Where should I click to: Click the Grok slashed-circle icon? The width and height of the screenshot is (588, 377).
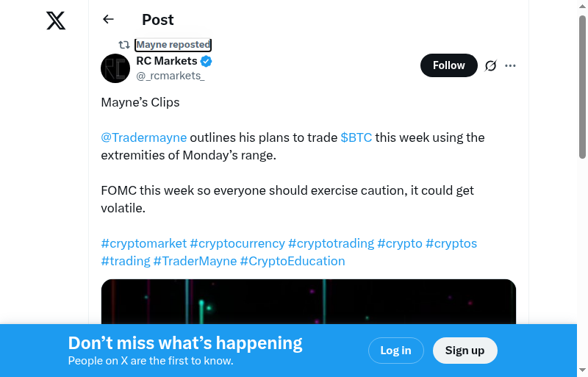coord(491,65)
